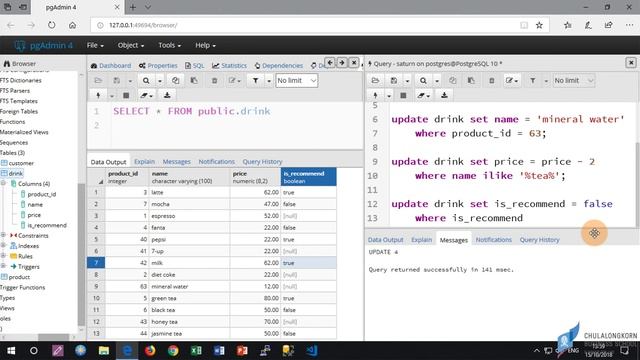The width and height of the screenshot is (640, 360).
Task: Launch Excel from the taskbar
Action: (196, 351)
